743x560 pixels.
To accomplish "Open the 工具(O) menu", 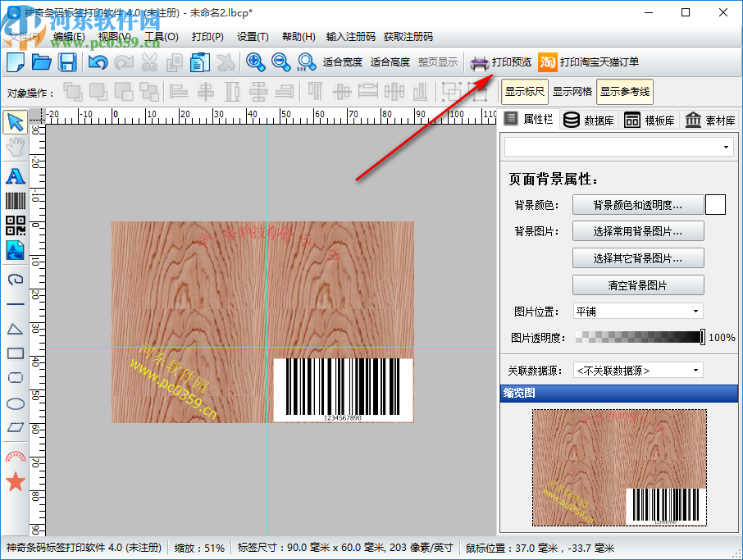I will point(162,36).
